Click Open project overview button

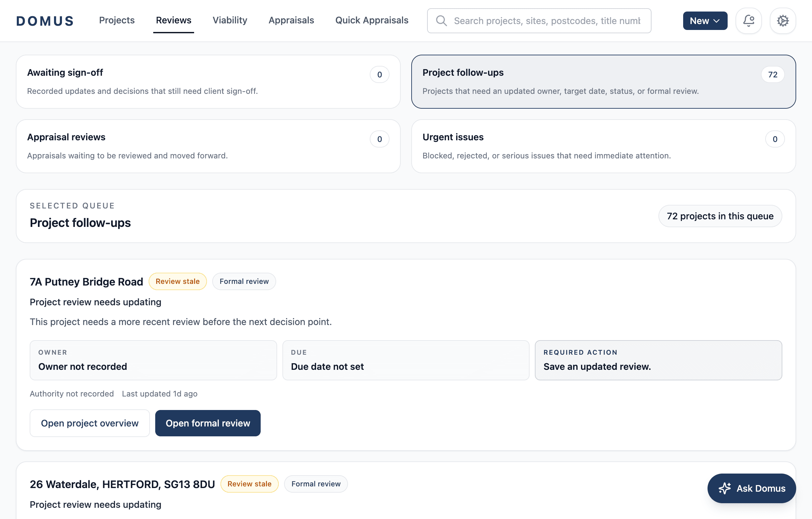click(x=89, y=423)
